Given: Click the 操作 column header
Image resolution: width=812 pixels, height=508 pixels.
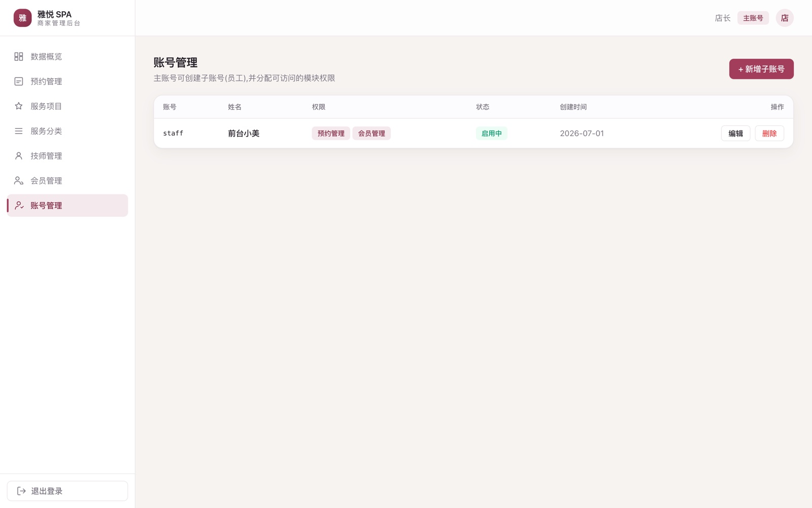Looking at the screenshot, I should pyautogui.click(x=777, y=107).
